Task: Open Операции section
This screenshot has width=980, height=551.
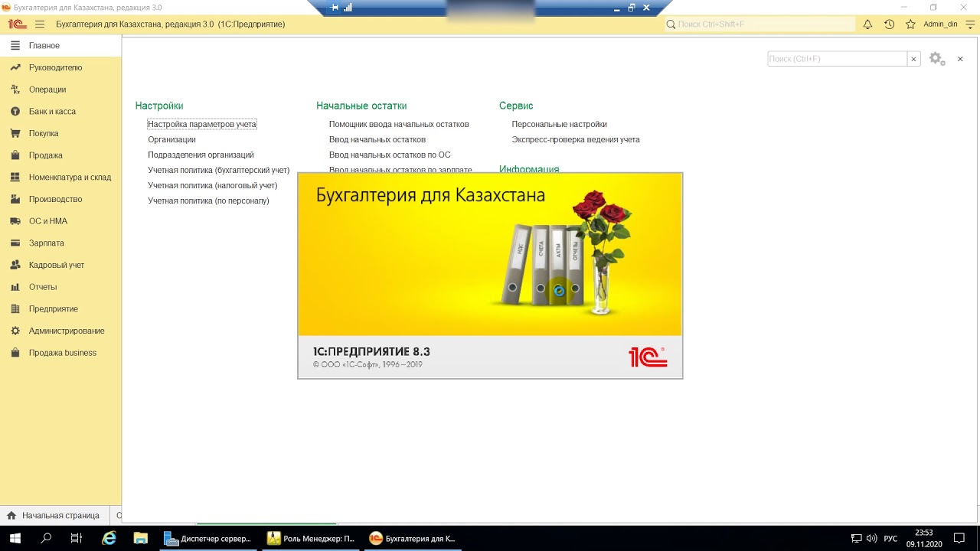Action: point(60,90)
